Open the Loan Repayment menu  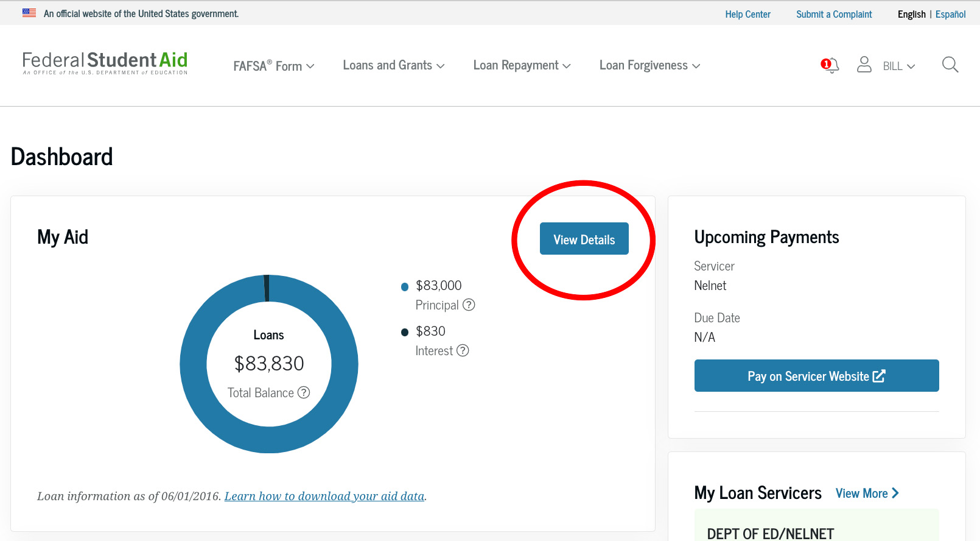tap(522, 65)
